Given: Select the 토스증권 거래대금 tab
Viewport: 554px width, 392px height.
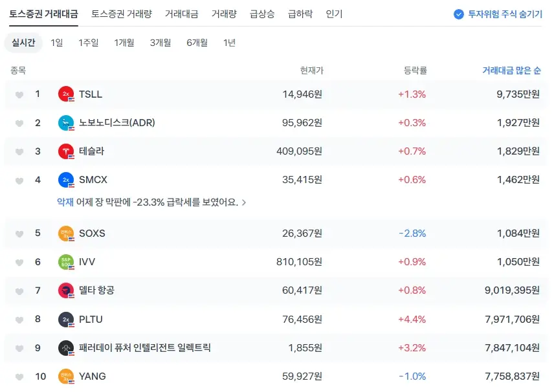Looking at the screenshot, I should 43,14.
